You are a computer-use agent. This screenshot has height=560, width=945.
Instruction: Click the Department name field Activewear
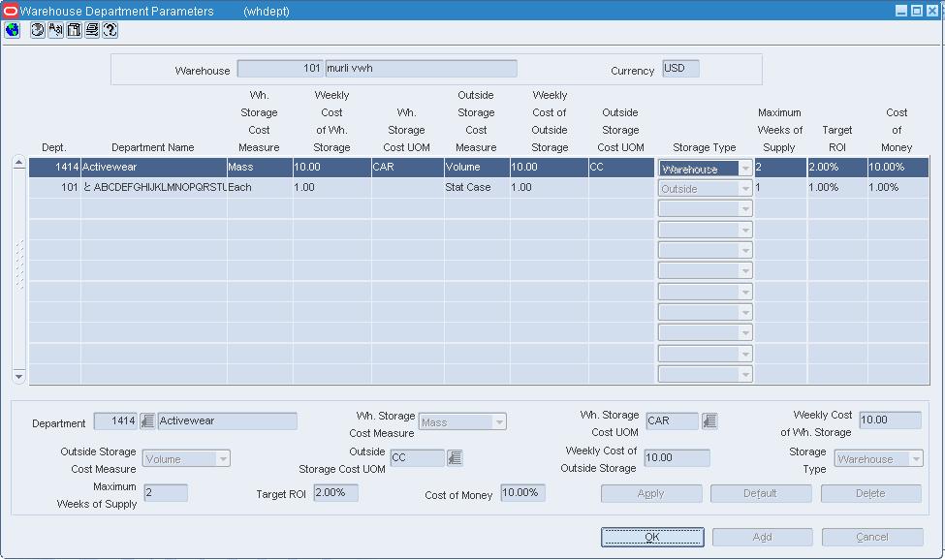(x=227, y=420)
